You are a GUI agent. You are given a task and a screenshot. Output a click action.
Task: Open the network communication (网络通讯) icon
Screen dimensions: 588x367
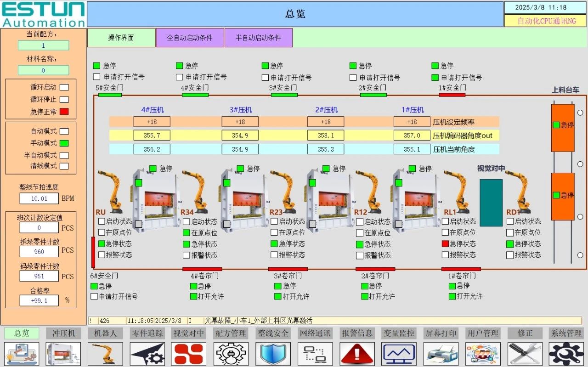(x=315, y=354)
